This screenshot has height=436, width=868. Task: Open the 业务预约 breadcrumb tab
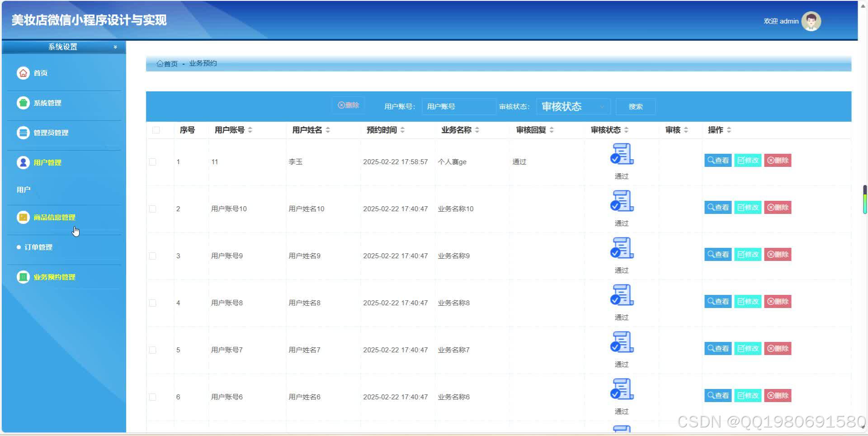coord(203,63)
